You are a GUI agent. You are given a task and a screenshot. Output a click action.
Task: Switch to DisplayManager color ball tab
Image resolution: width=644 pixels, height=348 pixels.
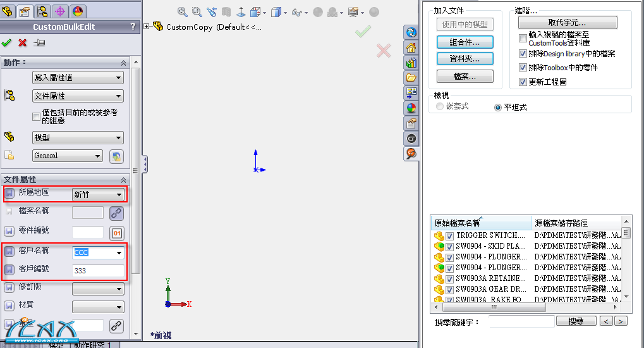78,11
